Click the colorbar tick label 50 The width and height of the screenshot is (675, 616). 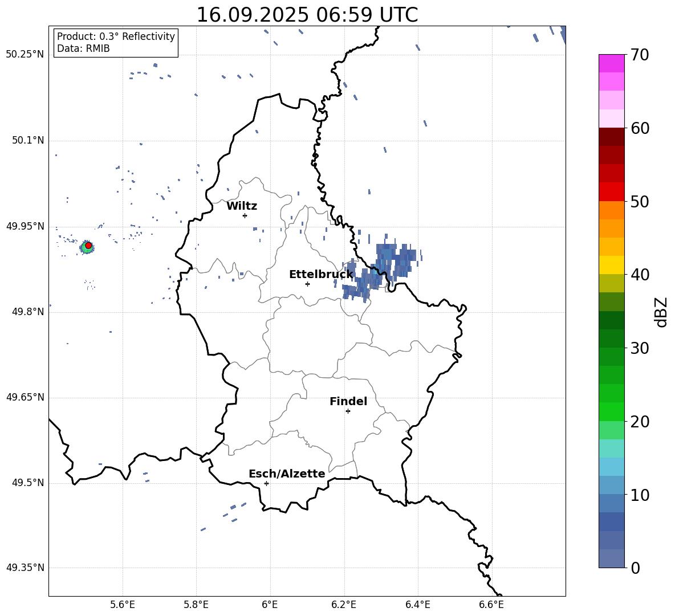(x=640, y=201)
